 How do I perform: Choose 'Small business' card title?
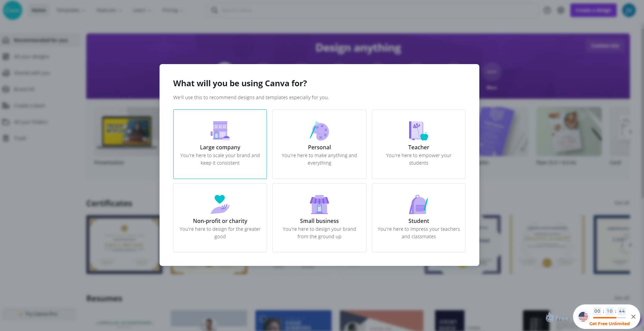pos(319,221)
